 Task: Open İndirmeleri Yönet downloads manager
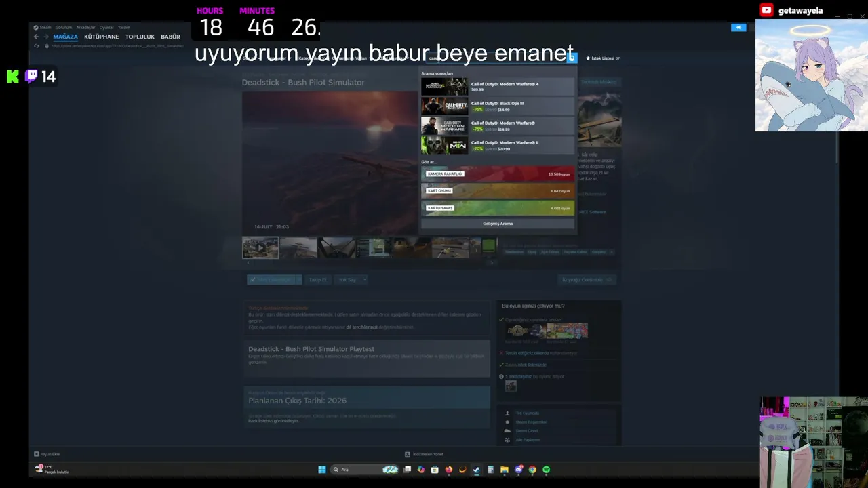tap(424, 454)
